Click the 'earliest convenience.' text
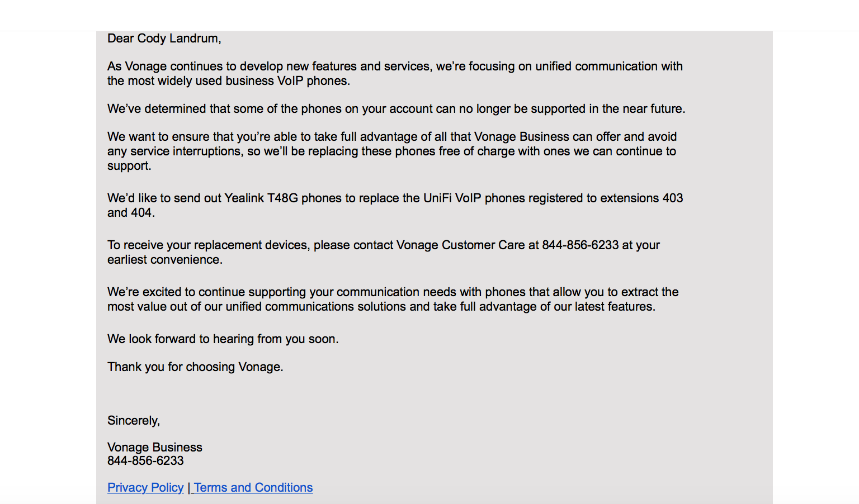This screenshot has width=859, height=504. click(x=165, y=259)
